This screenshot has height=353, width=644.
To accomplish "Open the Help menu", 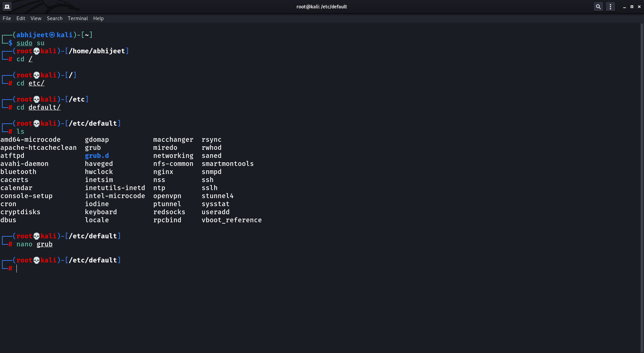I will click(x=98, y=18).
